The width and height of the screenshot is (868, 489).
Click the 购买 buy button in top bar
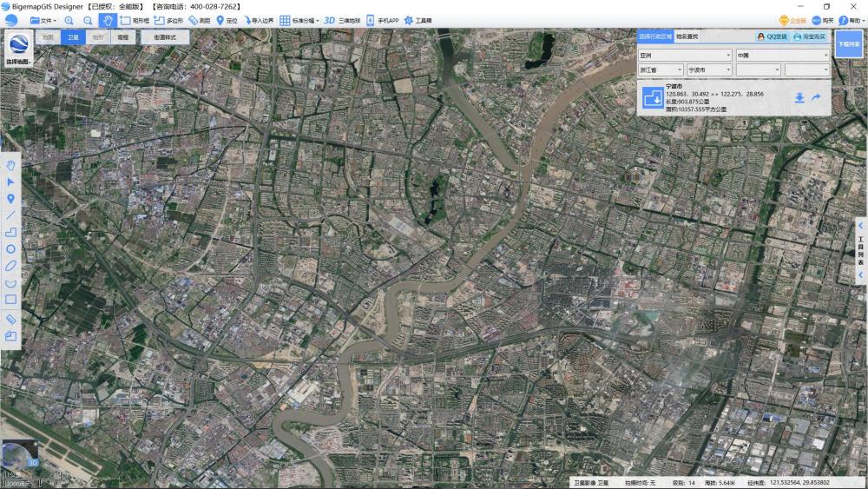(x=823, y=21)
